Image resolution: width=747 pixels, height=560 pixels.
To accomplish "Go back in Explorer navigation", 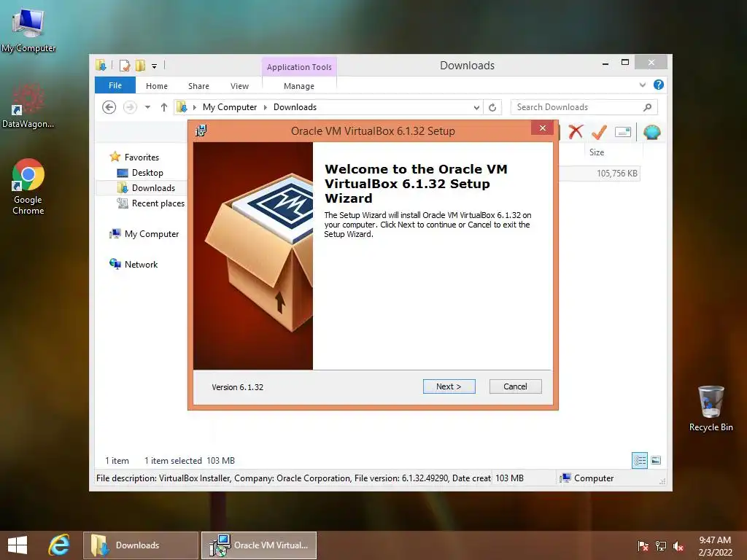I will tap(109, 107).
